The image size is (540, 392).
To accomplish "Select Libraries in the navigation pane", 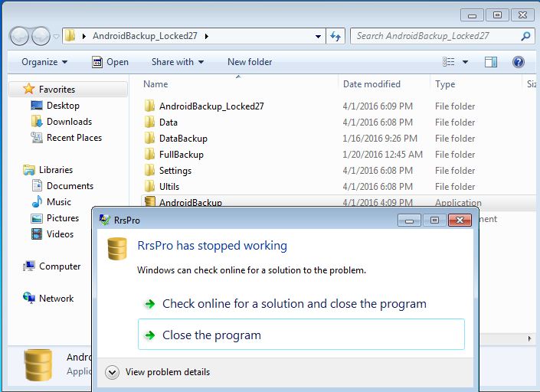I will point(56,170).
